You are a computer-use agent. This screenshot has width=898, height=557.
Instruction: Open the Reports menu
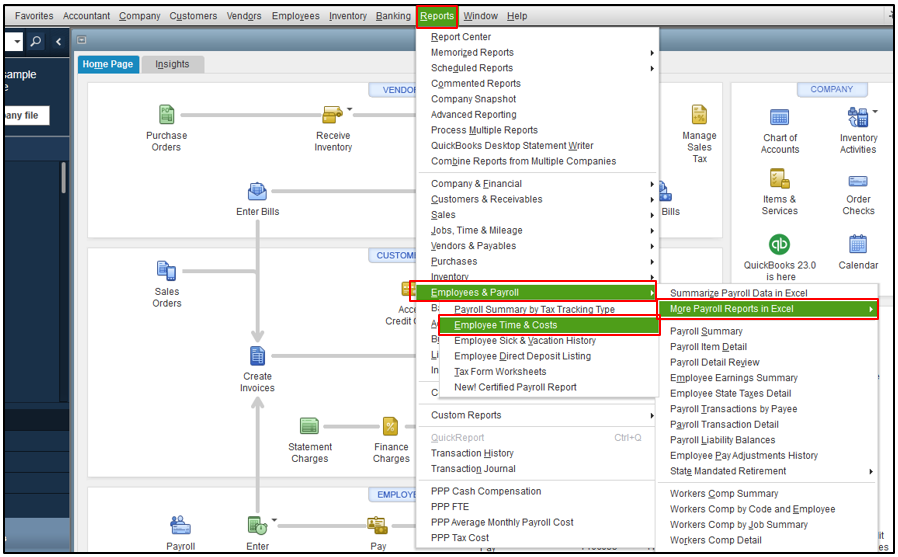pos(436,16)
